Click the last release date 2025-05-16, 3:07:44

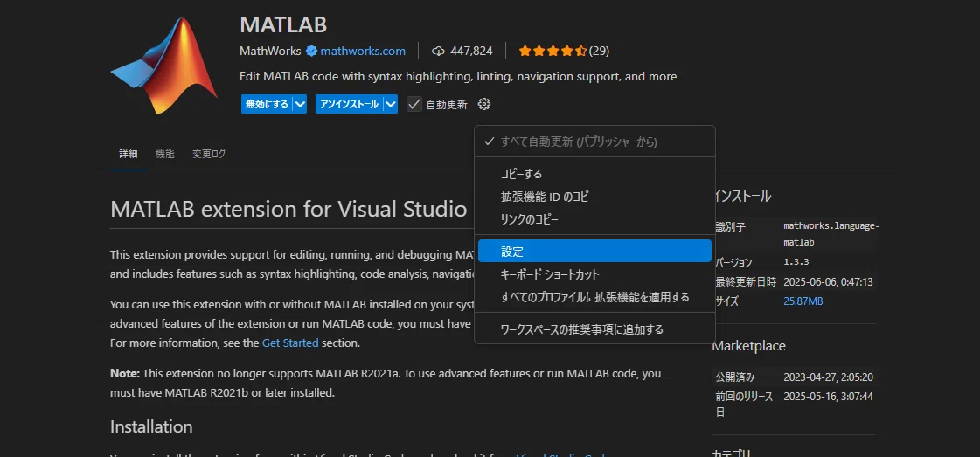click(x=828, y=397)
